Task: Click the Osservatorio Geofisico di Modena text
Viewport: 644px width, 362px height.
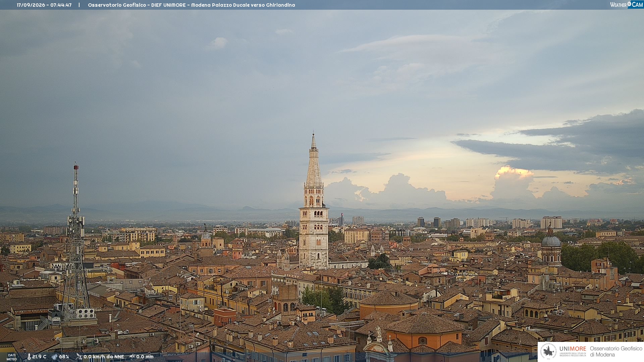Action: point(616,352)
